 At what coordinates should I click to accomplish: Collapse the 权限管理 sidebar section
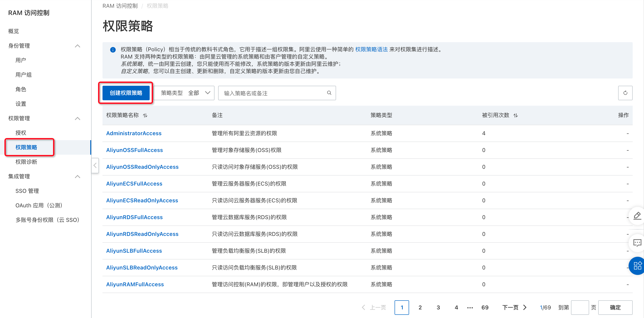tap(78, 118)
